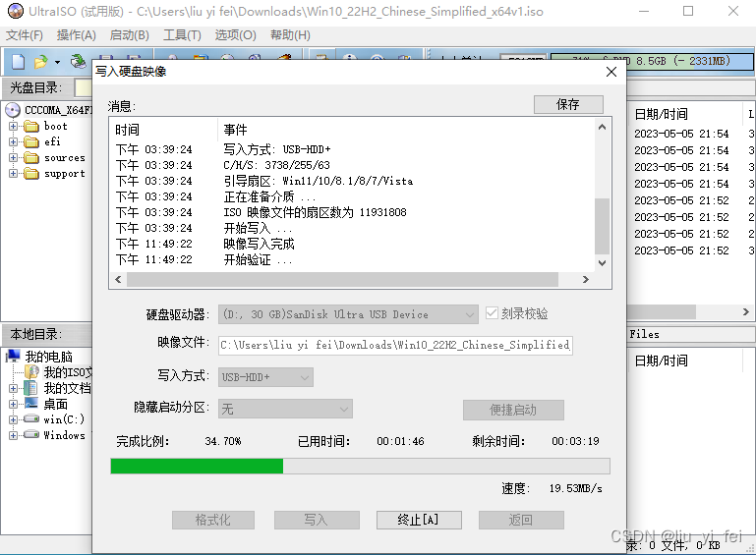Click message log scroll left arrow

pyautogui.click(x=118, y=279)
